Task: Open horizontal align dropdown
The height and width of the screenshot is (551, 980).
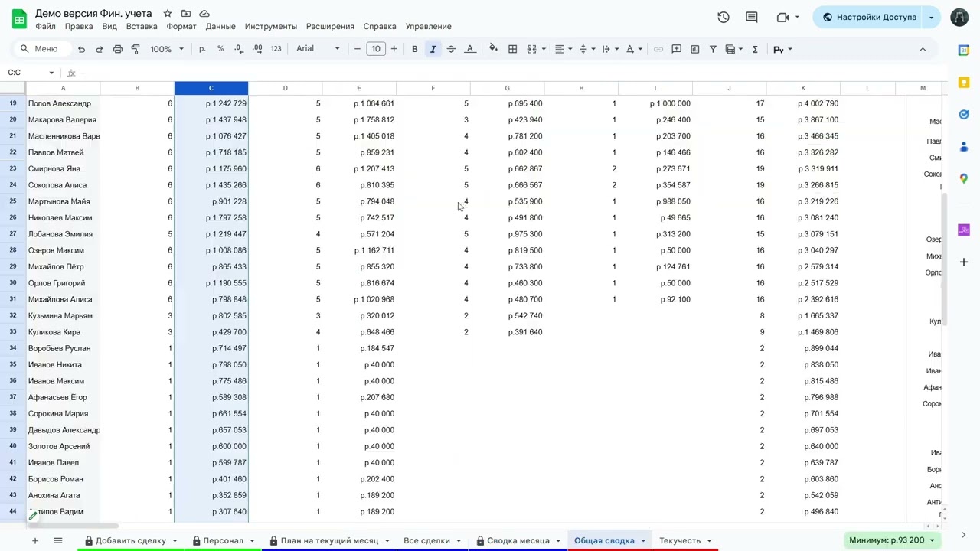Action: [563, 49]
